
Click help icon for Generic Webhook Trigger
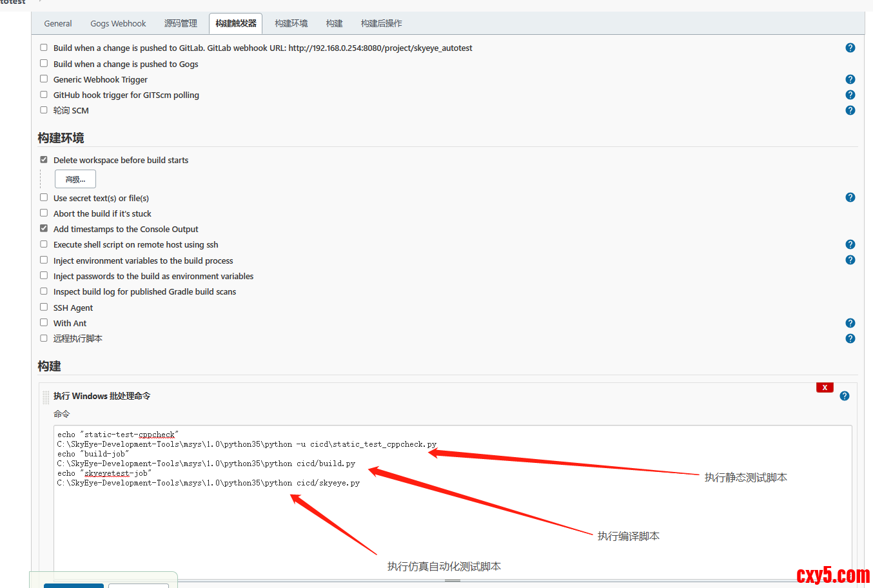click(850, 79)
